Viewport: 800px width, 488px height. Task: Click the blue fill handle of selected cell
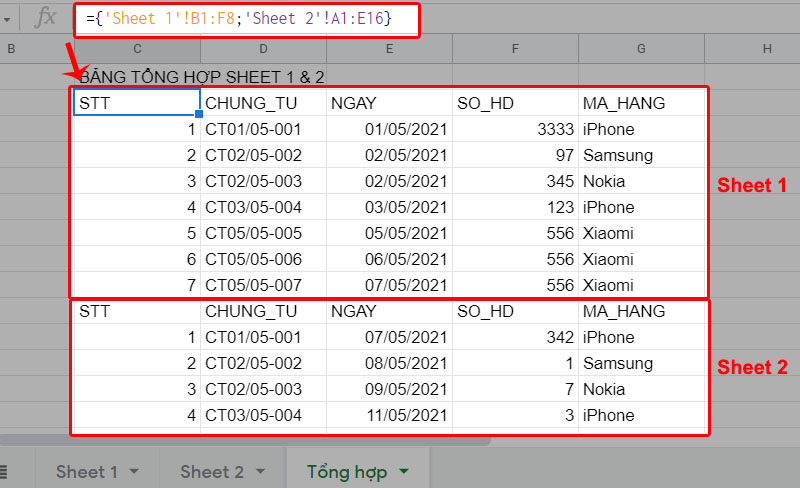[200, 116]
